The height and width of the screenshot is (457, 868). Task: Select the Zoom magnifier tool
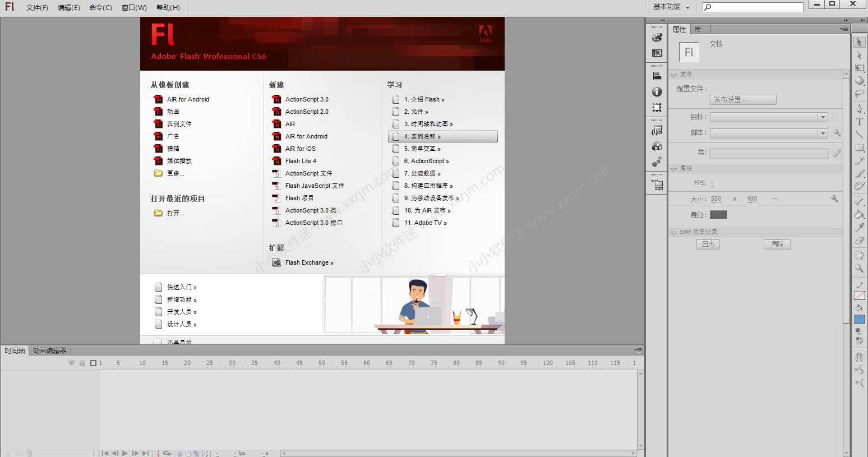pyautogui.click(x=859, y=269)
